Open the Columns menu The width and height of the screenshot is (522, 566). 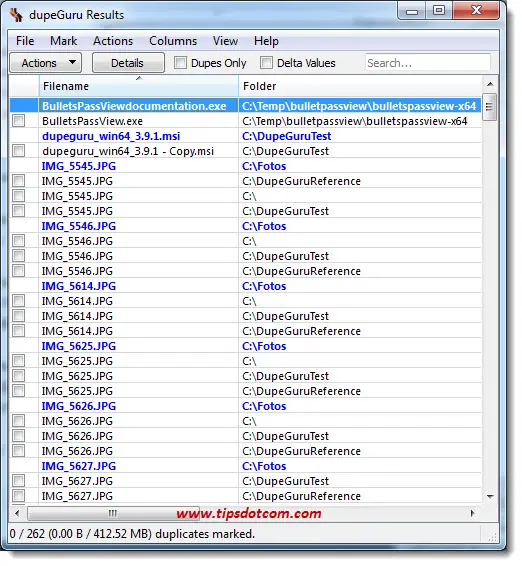coord(173,41)
